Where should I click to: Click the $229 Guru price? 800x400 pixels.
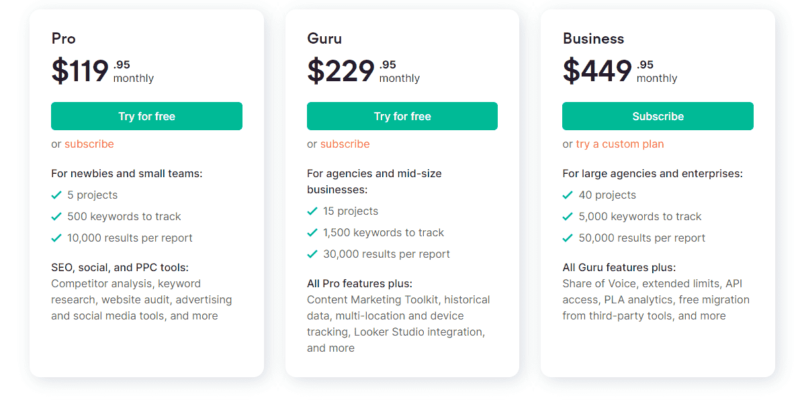[x=341, y=71]
